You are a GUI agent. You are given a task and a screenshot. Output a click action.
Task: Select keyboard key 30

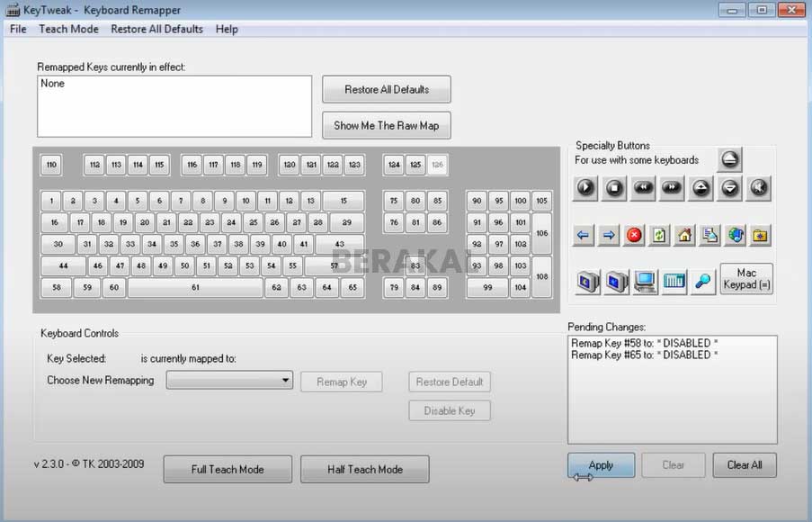click(58, 244)
